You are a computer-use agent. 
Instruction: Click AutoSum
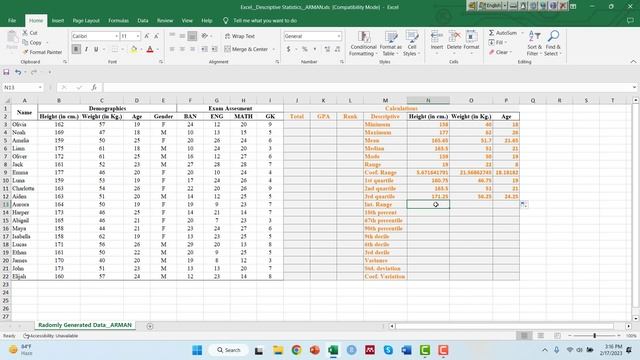point(503,33)
